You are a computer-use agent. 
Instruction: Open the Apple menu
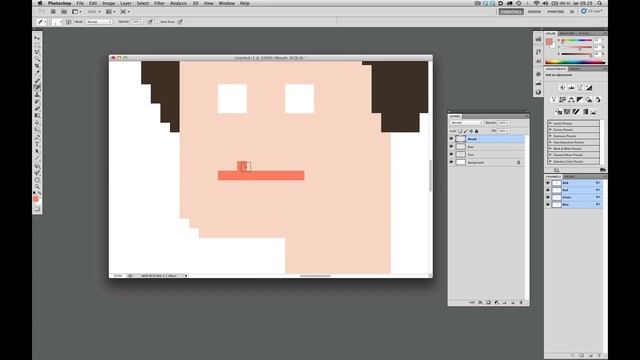pyautogui.click(x=40, y=3)
